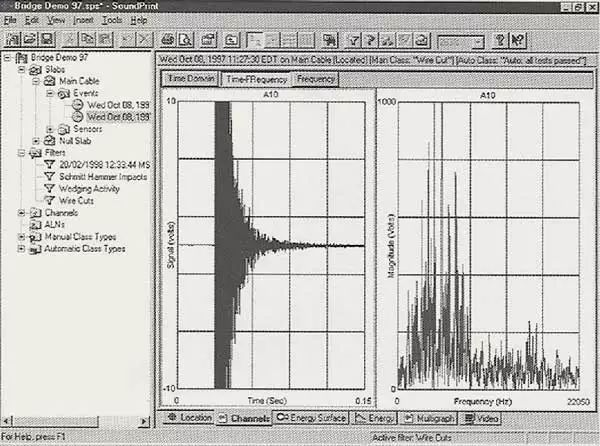Switch to the Energy Surface tab

pyautogui.click(x=310, y=416)
